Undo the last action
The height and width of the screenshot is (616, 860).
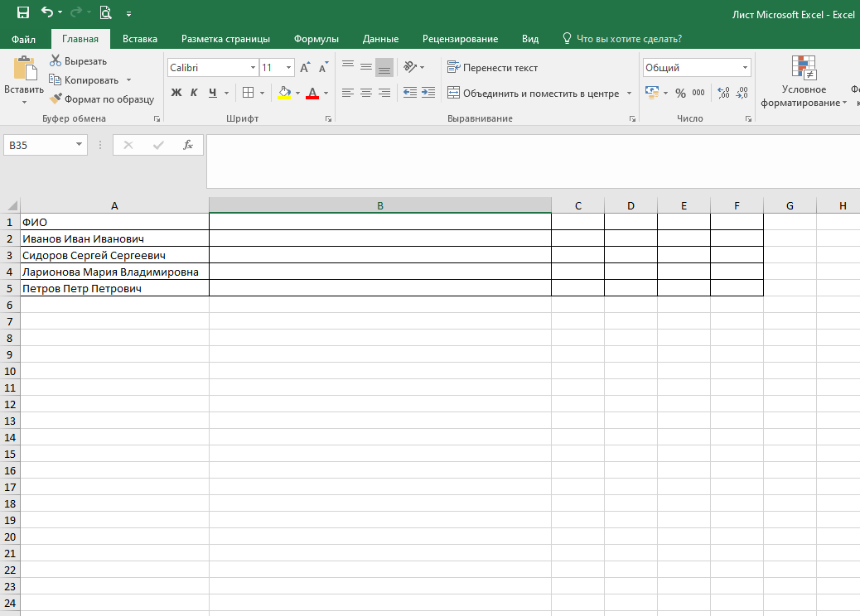[x=47, y=12]
